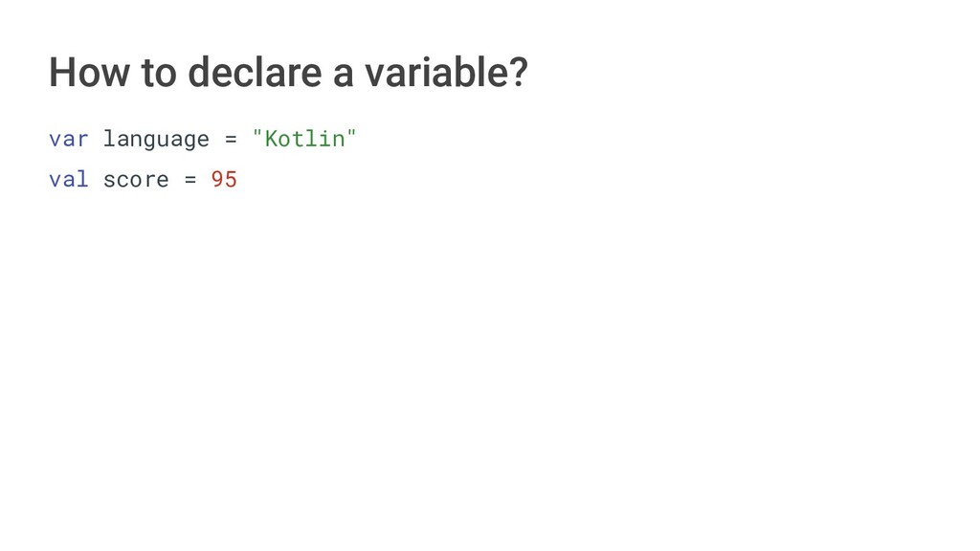980x551 pixels.
Task: Click the equals sign after "language"
Action: [232, 140]
